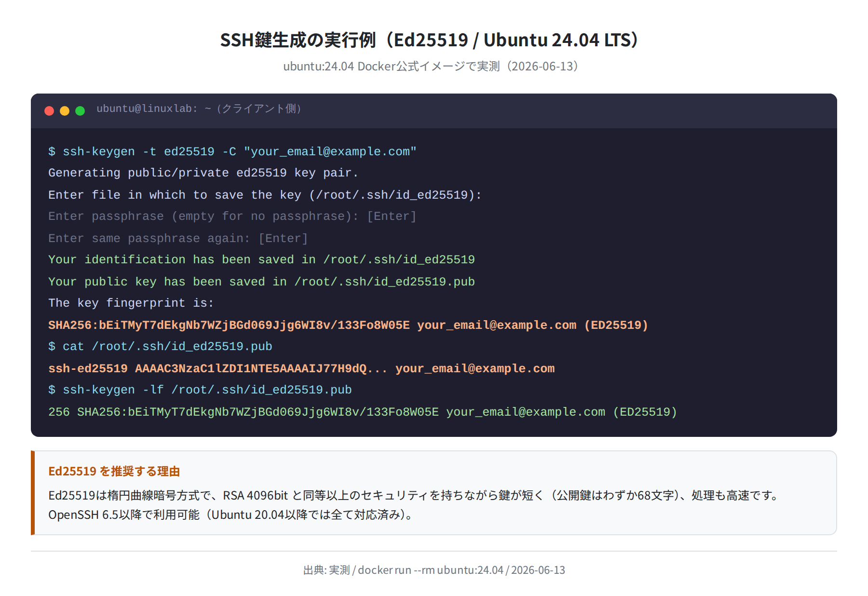
Task: Click the 'Your public key has been saved' line
Action: (x=261, y=282)
